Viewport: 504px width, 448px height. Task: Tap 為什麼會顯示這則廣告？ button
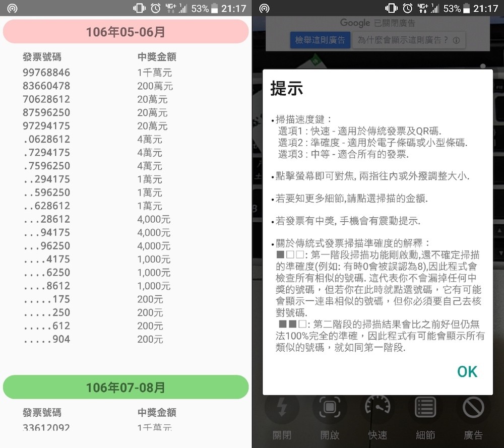pos(409,40)
